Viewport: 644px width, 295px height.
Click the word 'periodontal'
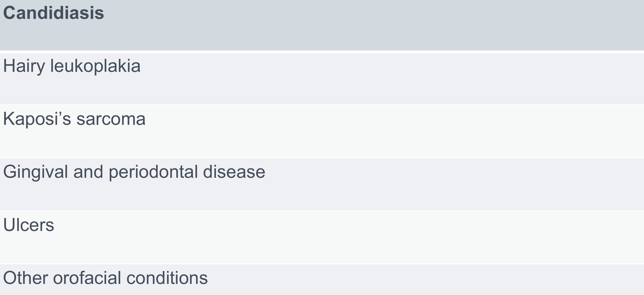click(x=153, y=172)
